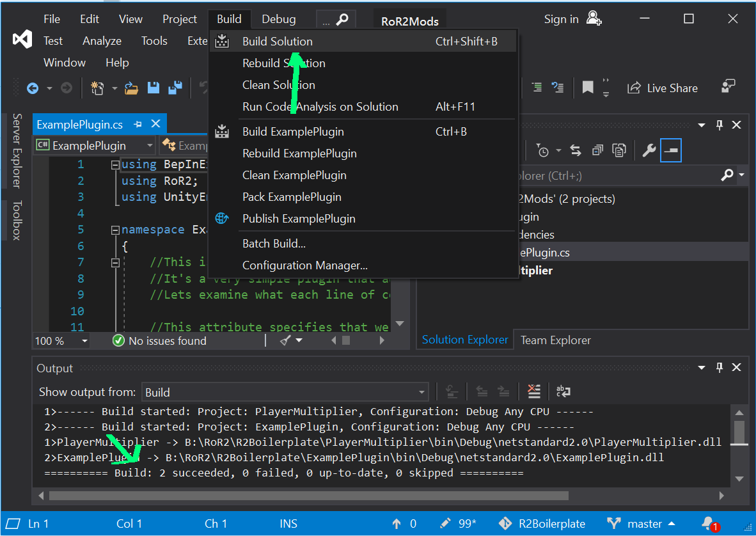Click the comment selected lines icon

(x=537, y=87)
